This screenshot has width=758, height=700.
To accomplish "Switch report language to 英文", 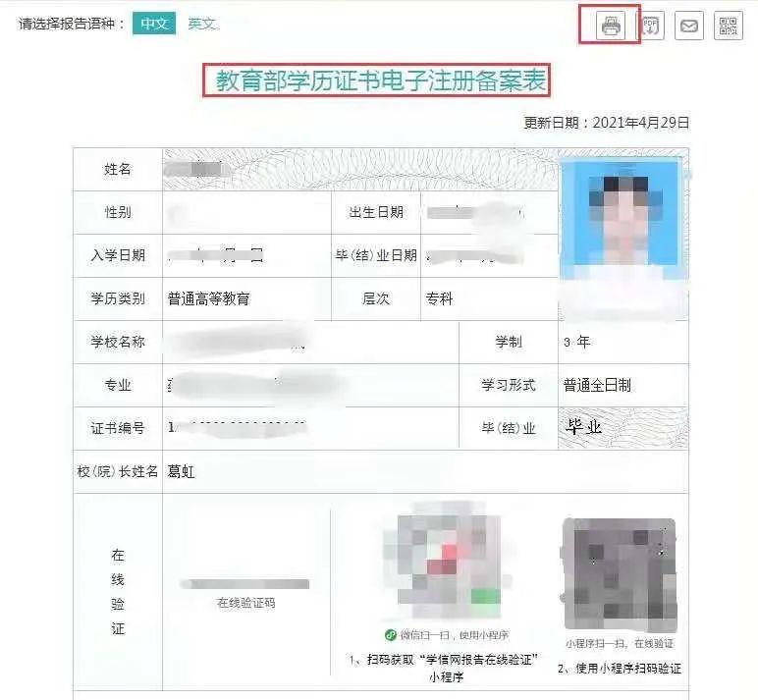I will click(202, 24).
